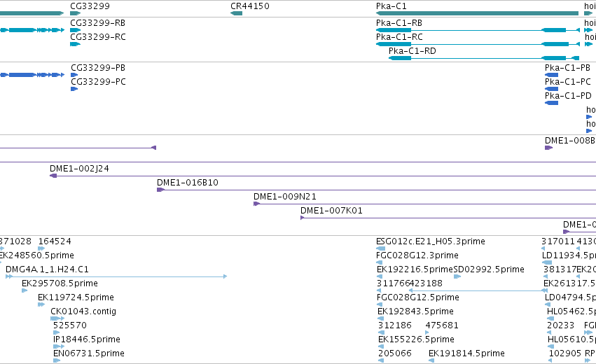Click the small arrow glyph under SD02992.5prime
Image resolution: width=596 pixels, height=364 pixels.
click(457, 276)
